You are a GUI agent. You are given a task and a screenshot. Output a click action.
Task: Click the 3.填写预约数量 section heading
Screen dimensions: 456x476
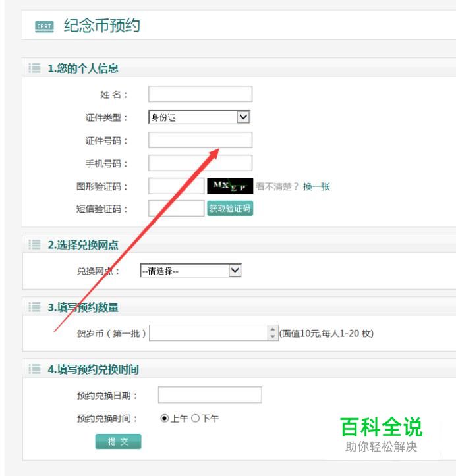pos(83,307)
